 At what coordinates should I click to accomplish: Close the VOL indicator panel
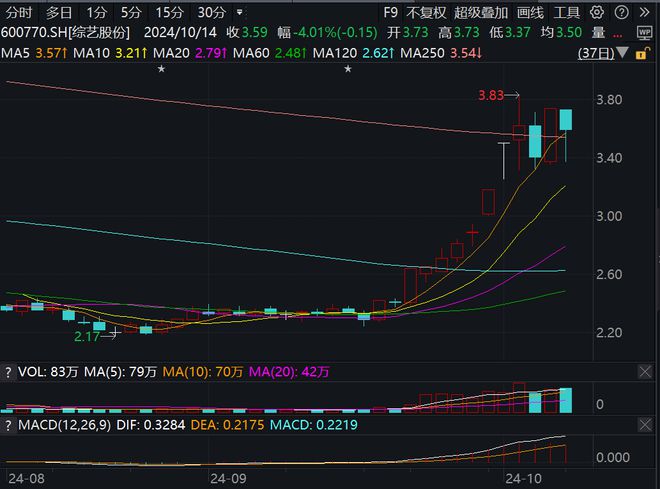[x=645, y=372]
